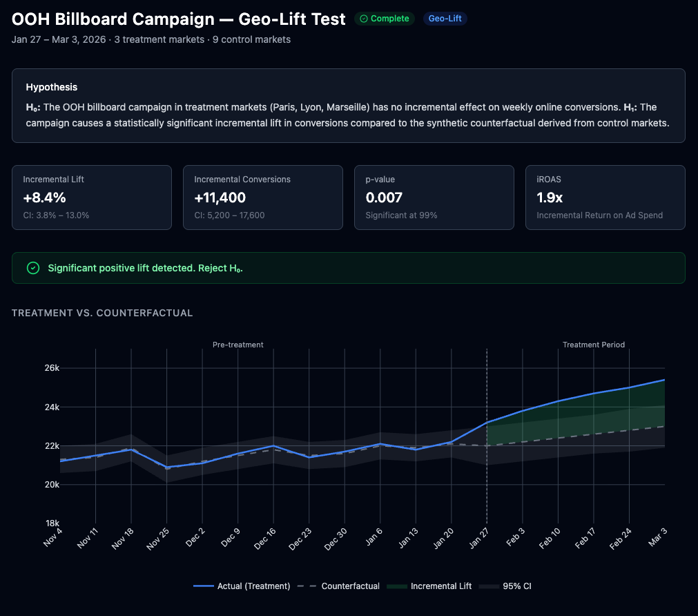
Task: Click the Nov 4 x-axis date label
Action: tap(53, 537)
